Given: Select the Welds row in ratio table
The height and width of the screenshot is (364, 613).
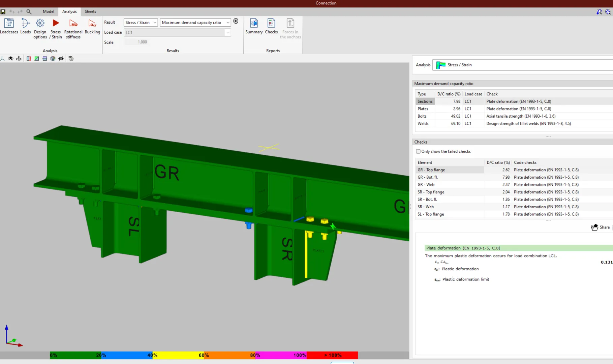Looking at the screenshot, I should coord(423,124).
